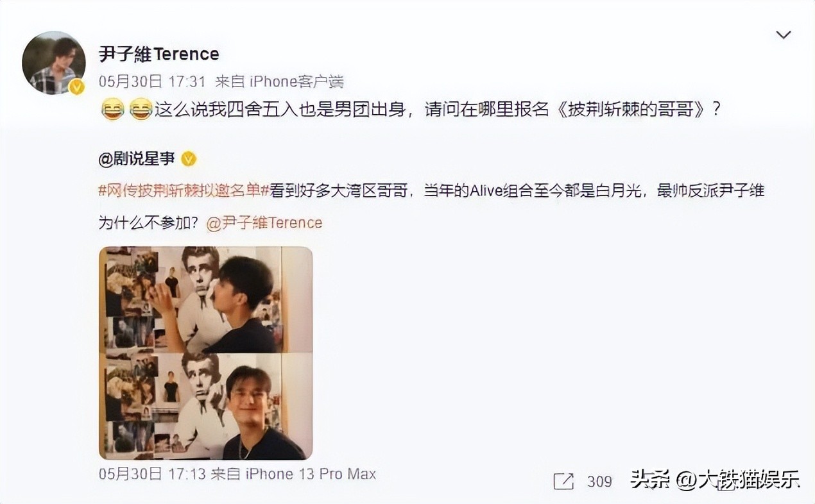Click the @尹子維Terence mention in the quoted post

tap(264, 223)
